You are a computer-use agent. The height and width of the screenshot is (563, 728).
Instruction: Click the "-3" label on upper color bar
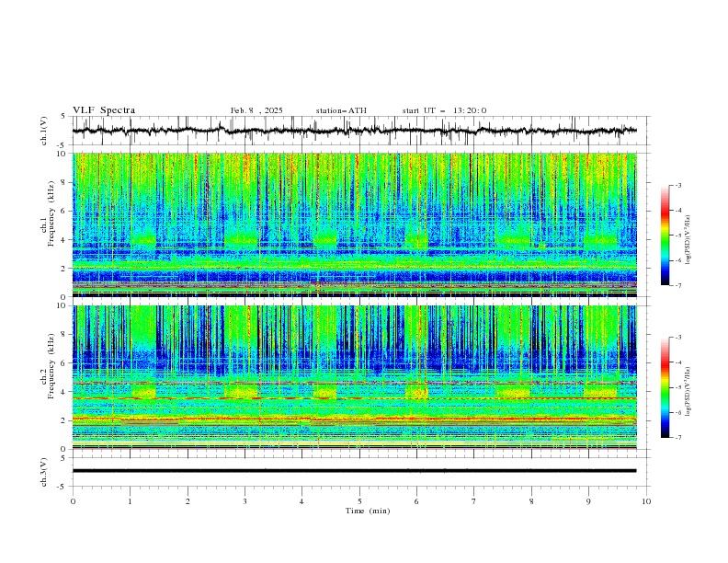pyautogui.click(x=677, y=185)
